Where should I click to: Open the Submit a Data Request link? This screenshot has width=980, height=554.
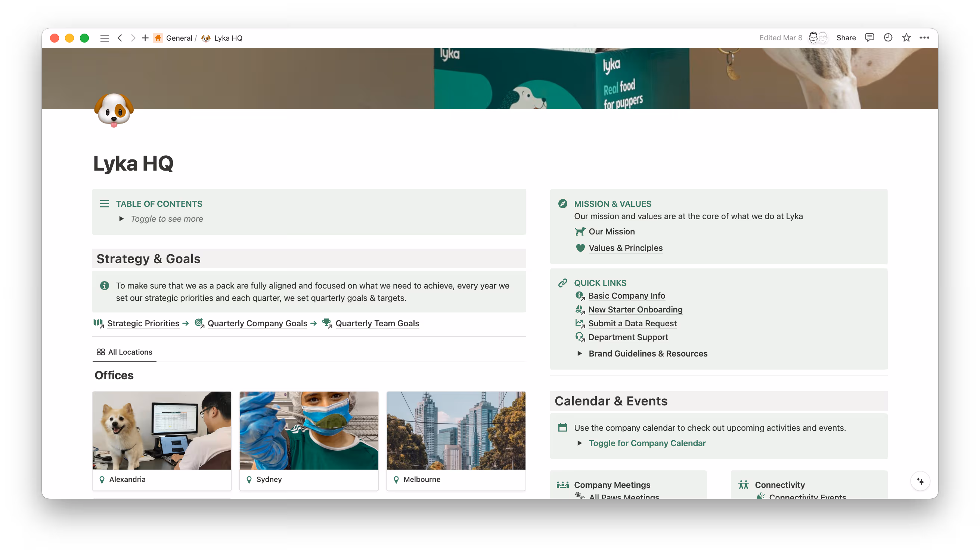click(633, 323)
